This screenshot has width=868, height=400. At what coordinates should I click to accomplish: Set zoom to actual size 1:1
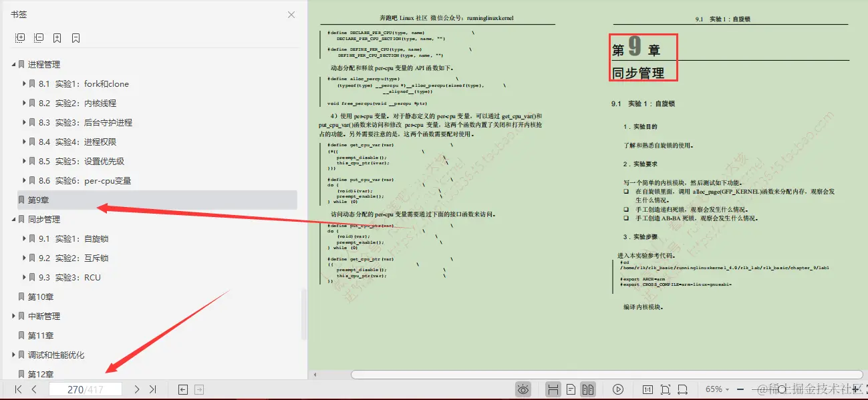(646, 389)
